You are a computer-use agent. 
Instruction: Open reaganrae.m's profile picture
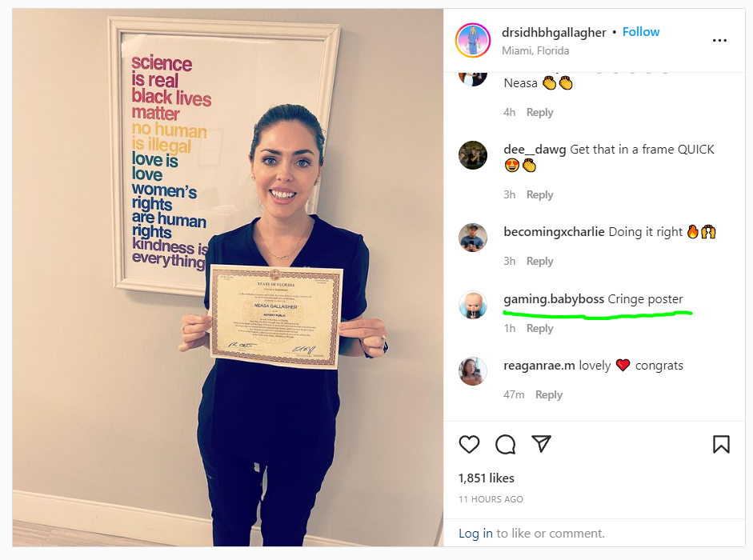tap(473, 370)
